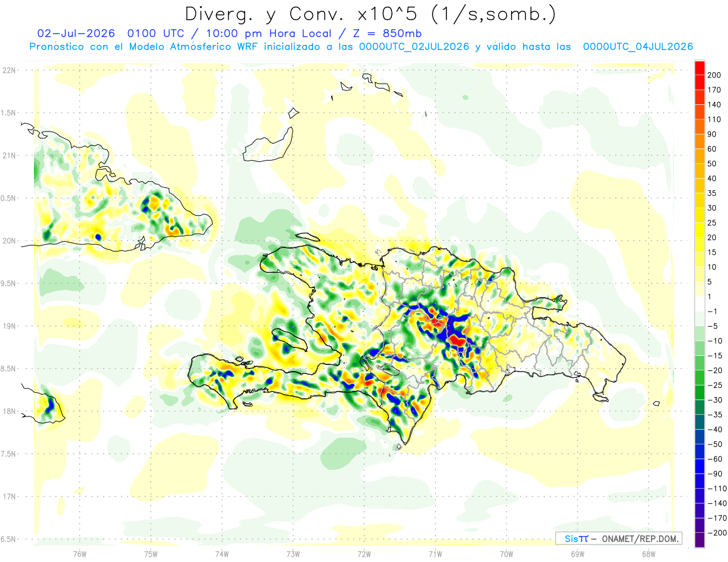Select the bright red top color bar segment

coord(699,67)
